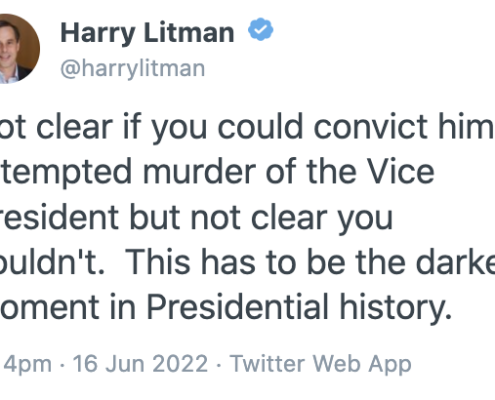Viewport: 495px width, 400px height.
Task: Click the blue verified badge icon
Action: click(261, 29)
